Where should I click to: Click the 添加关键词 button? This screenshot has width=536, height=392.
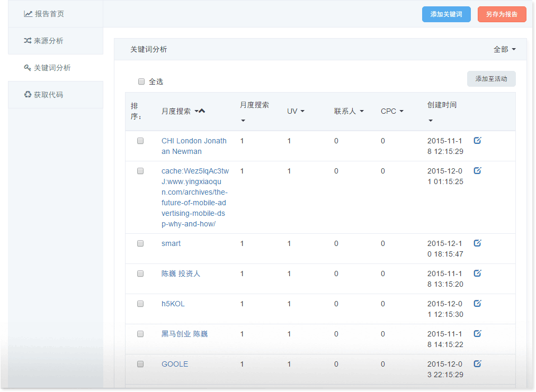(446, 14)
